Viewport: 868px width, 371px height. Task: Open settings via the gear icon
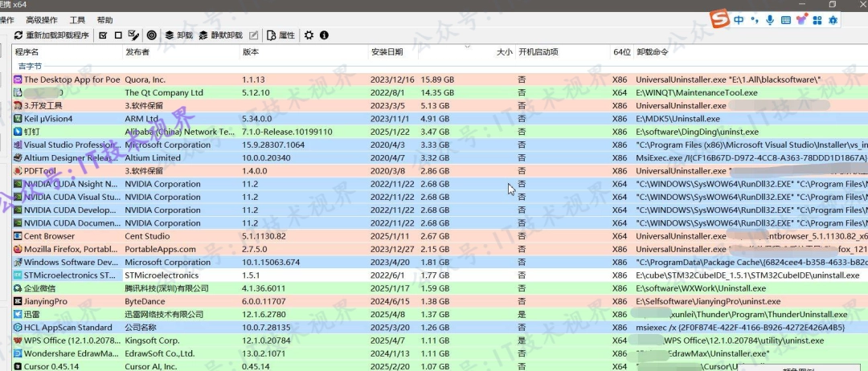[309, 35]
